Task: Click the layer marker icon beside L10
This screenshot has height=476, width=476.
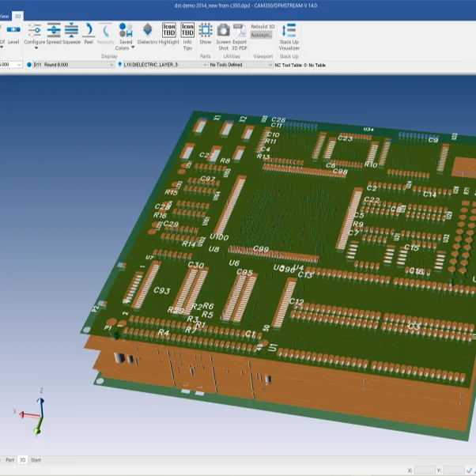Action: coord(120,64)
